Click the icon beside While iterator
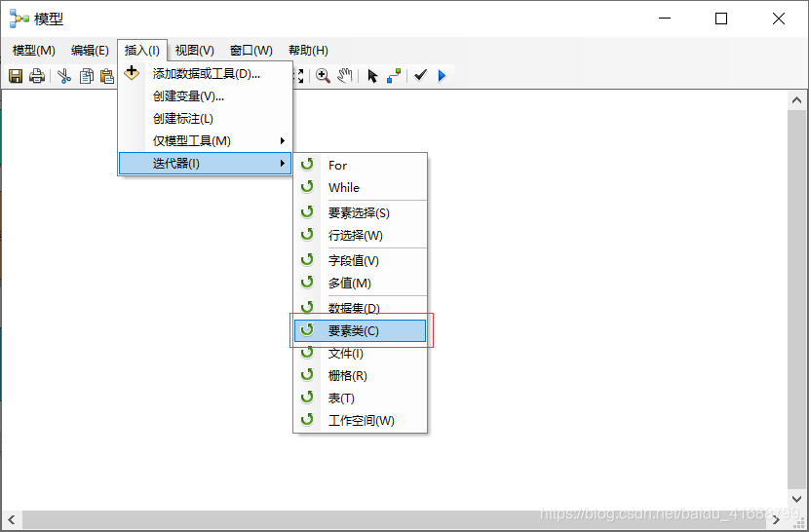Screen dimensions: 809x532 [307, 186]
